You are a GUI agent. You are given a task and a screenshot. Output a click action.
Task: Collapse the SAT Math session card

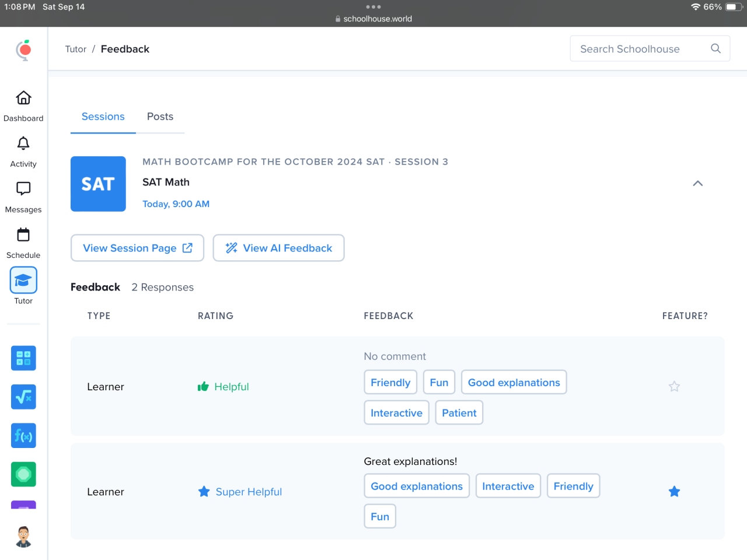tap(697, 183)
